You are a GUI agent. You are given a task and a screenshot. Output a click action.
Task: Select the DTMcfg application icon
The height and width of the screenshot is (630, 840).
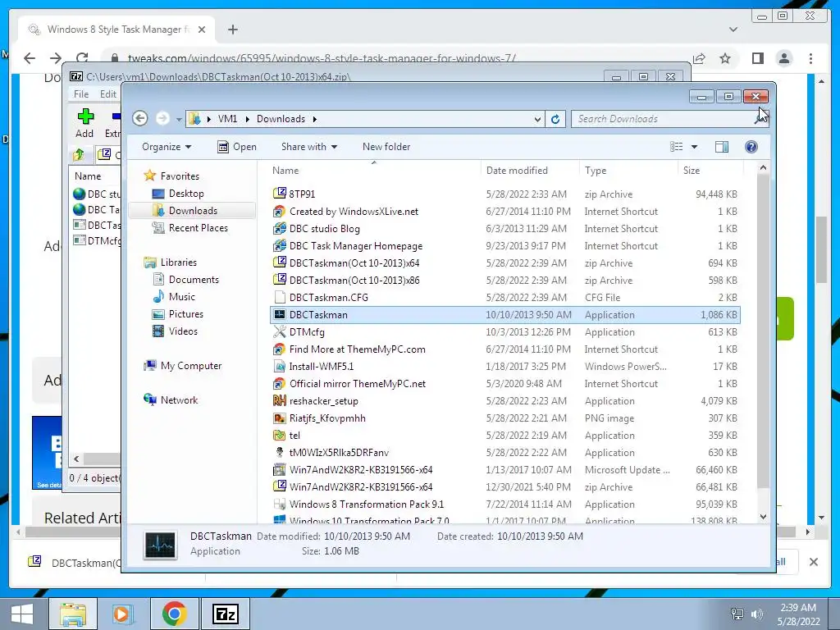pyautogui.click(x=279, y=331)
